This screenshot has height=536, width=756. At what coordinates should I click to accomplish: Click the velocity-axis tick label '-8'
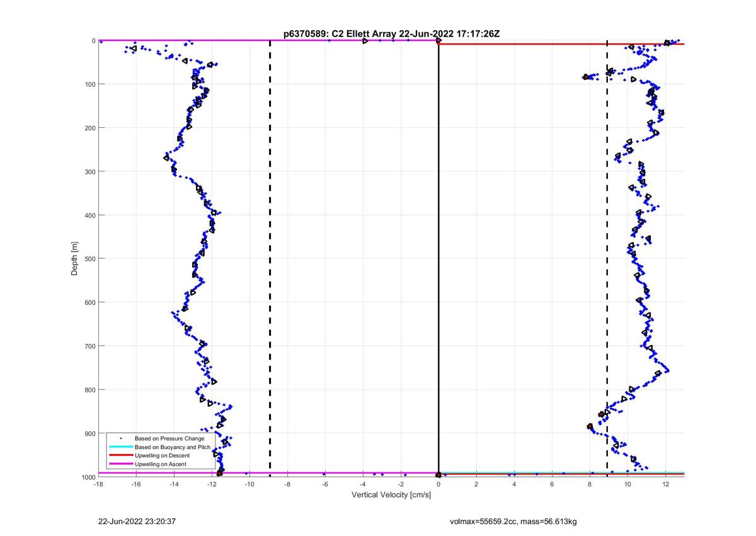pyautogui.click(x=287, y=484)
